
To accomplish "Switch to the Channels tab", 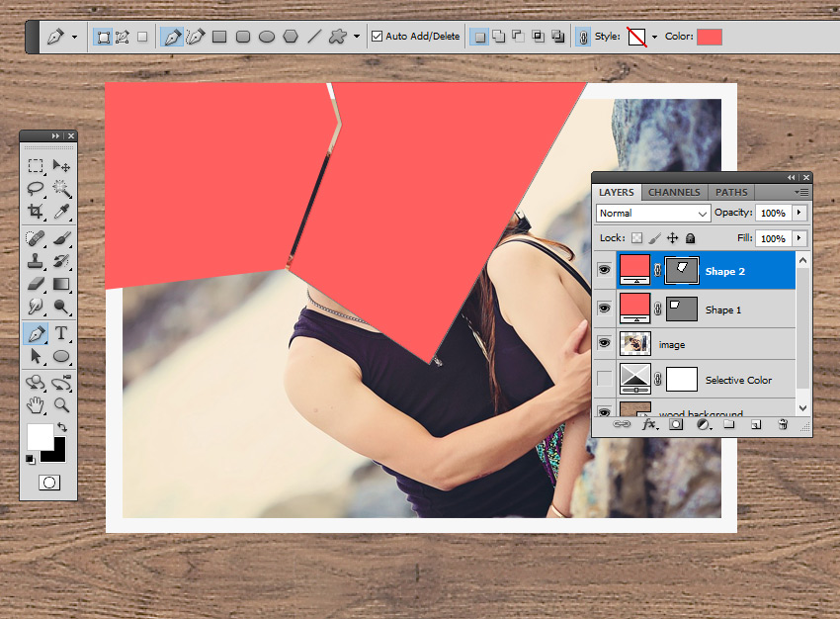I will point(674,192).
